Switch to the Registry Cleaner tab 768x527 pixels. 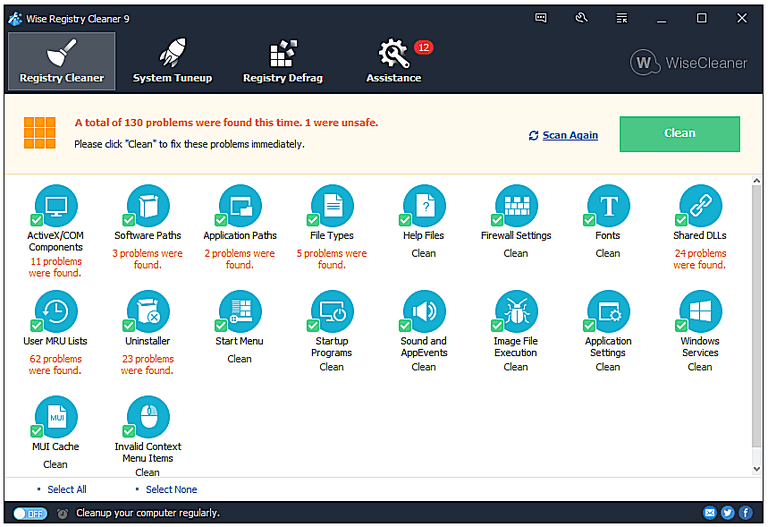click(62, 61)
